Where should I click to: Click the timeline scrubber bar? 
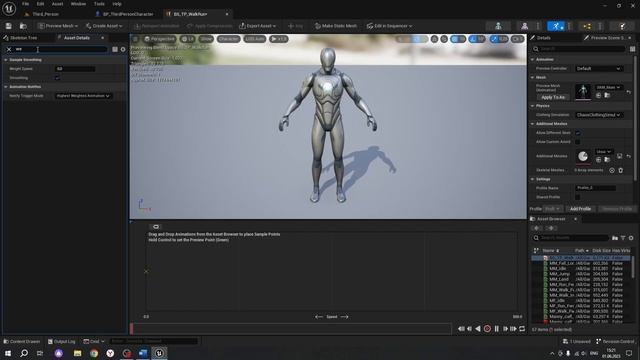pyautogui.click(x=291, y=329)
